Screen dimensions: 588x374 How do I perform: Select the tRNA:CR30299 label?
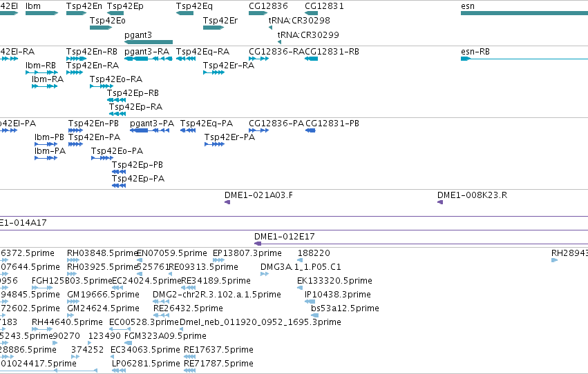click(x=308, y=35)
